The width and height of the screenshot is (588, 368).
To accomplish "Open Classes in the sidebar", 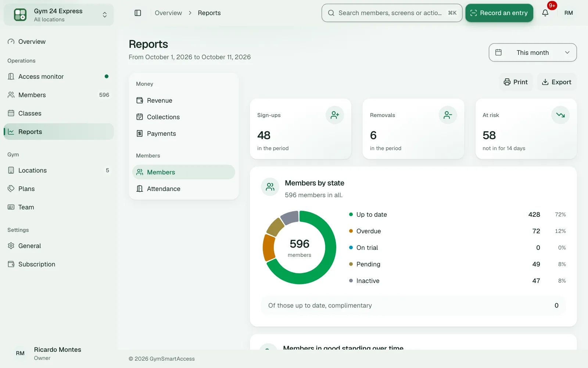I will pyautogui.click(x=59, y=113).
